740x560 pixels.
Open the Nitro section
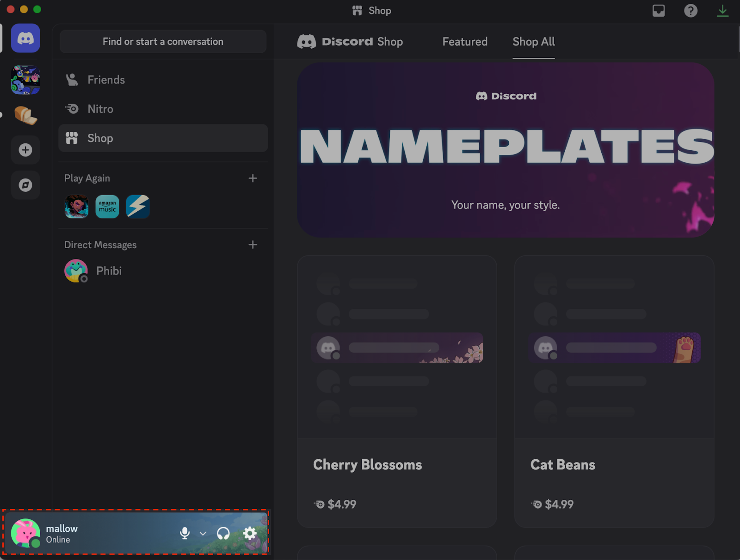tap(100, 109)
